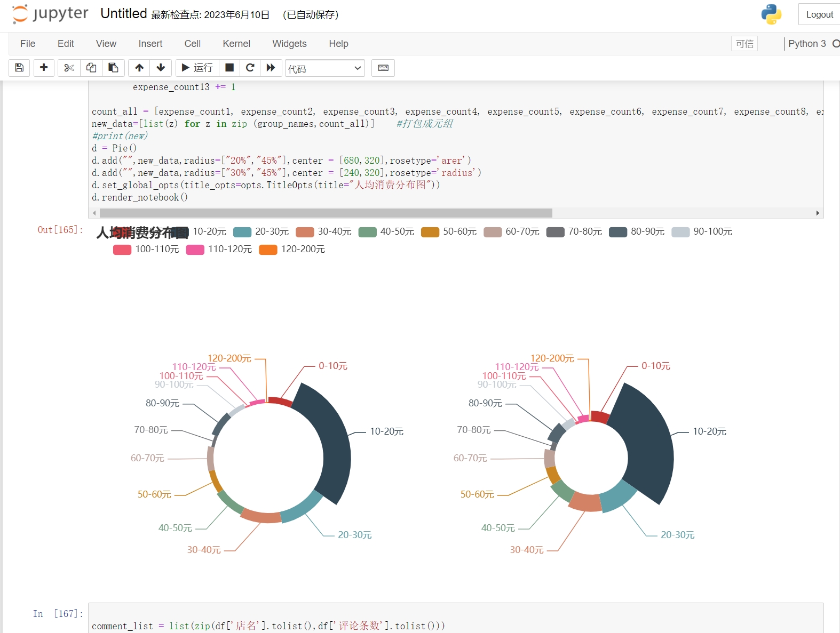Click the Out[165] output prompt
Image resolution: width=840 pixels, height=633 pixels.
60,230
